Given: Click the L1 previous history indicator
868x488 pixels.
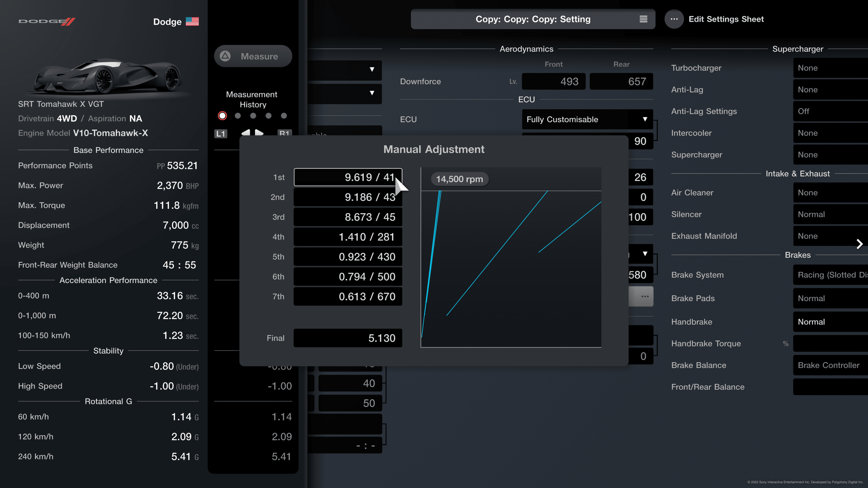Looking at the screenshot, I should 221,134.
